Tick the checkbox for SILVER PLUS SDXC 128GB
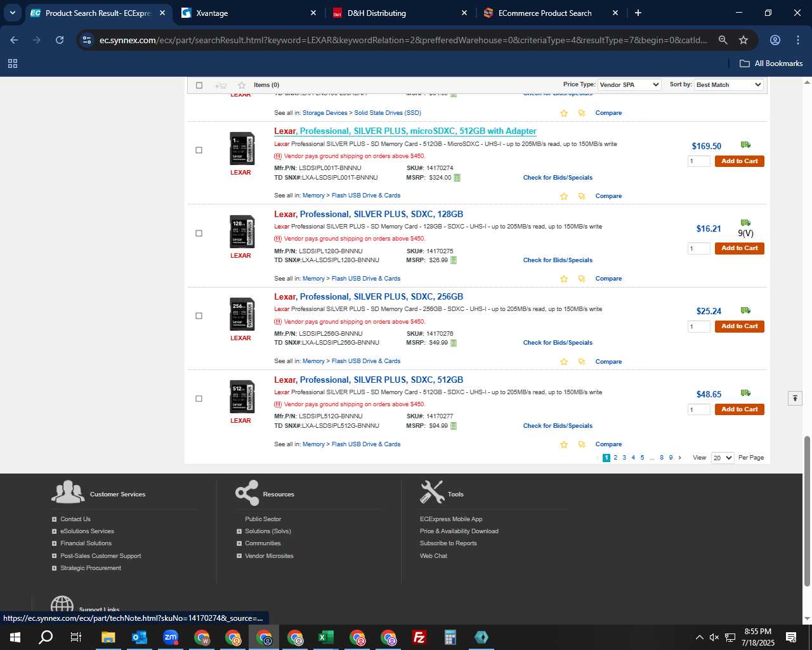Screen dimensions: 812x650 199,234
